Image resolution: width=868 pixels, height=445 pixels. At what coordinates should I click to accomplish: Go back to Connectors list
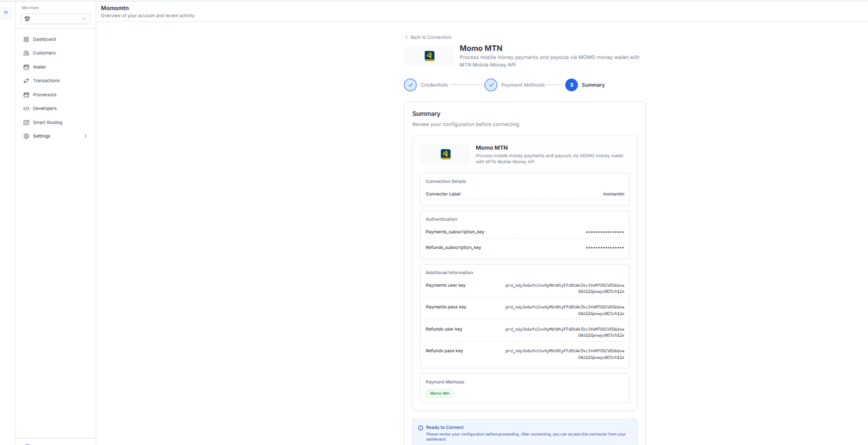click(x=428, y=37)
